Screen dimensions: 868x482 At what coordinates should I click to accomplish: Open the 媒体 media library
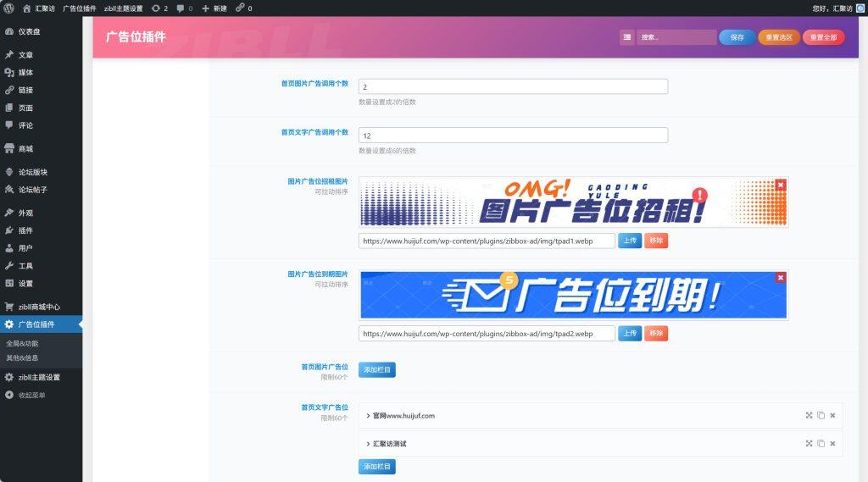click(x=41, y=73)
